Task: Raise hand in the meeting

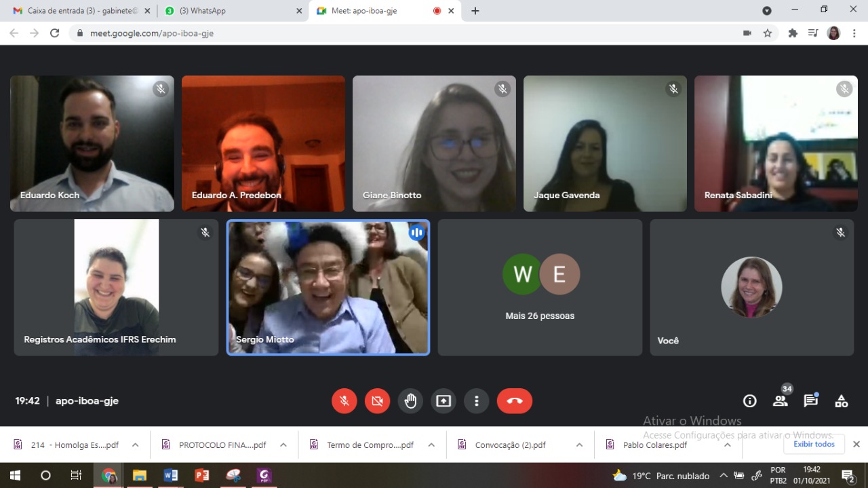Action: (x=410, y=401)
